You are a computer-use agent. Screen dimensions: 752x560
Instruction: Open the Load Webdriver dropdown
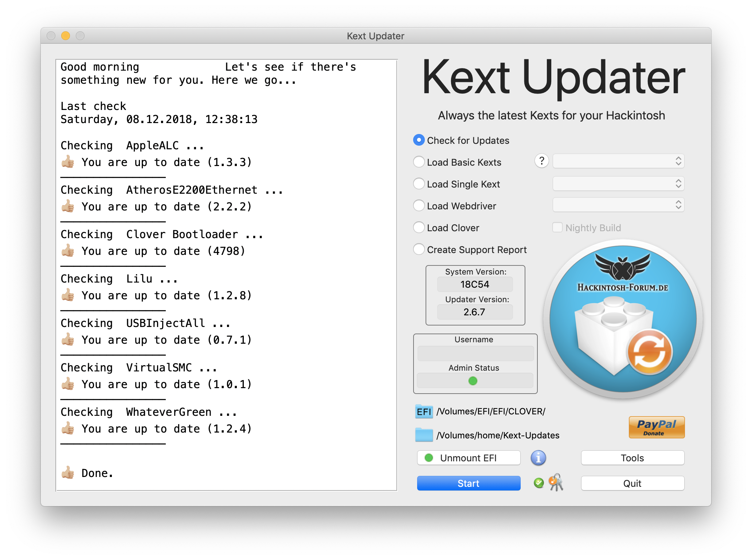coord(618,205)
